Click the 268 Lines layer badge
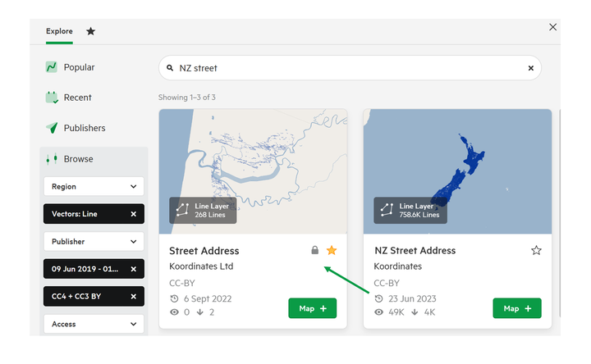The image size is (591, 364). click(203, 211)
